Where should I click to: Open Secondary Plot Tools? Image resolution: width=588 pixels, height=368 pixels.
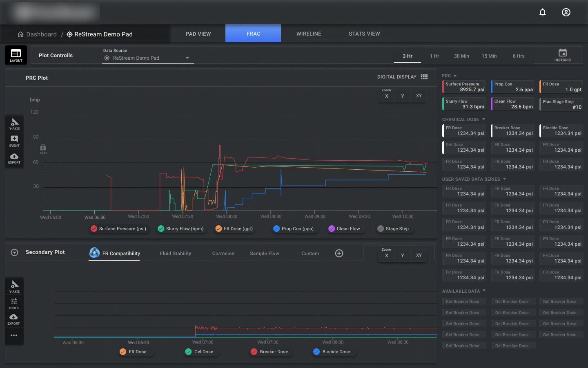14,303
